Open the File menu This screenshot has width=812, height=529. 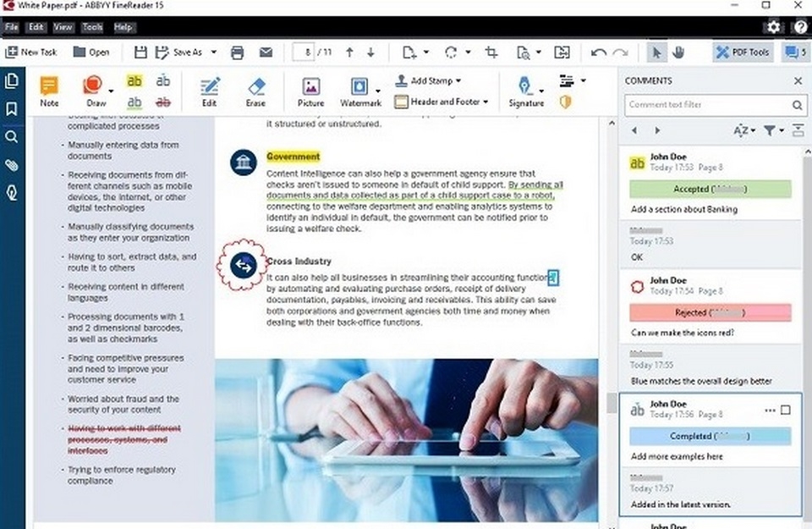point(11,27)
